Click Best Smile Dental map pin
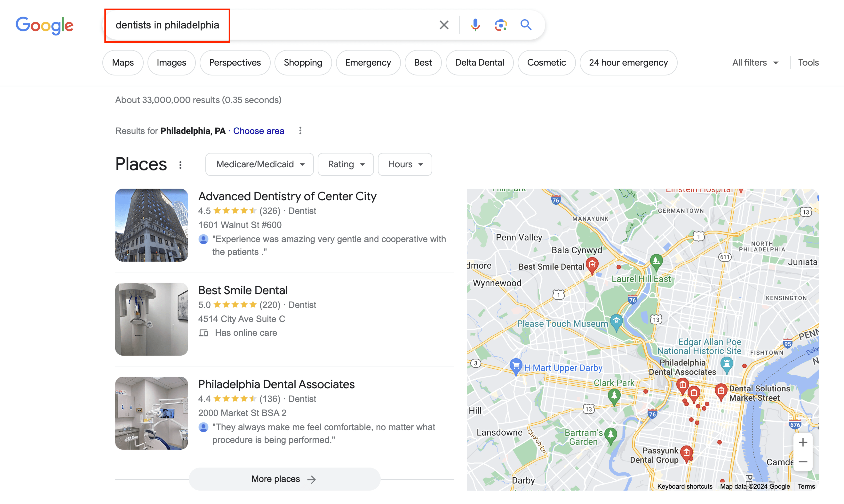Image resolution: width=844 pixels, height=504 pixels. point(592,266)
